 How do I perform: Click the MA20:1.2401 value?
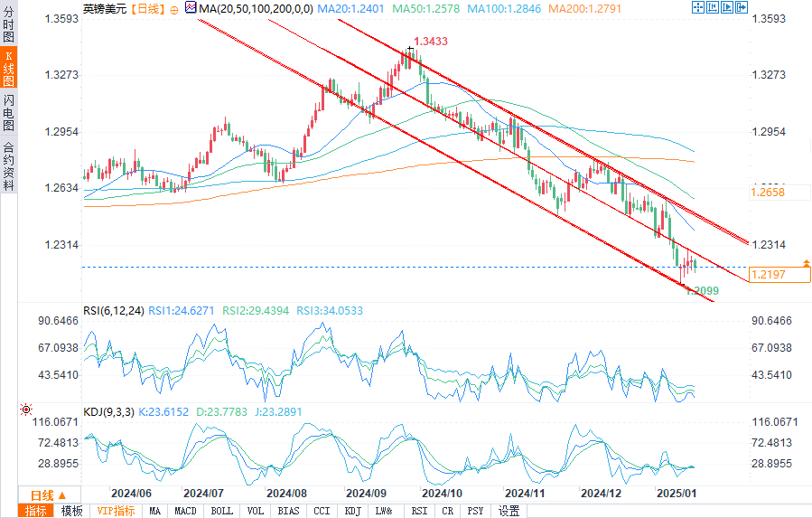pyautogui.click(x=350, y=9)
